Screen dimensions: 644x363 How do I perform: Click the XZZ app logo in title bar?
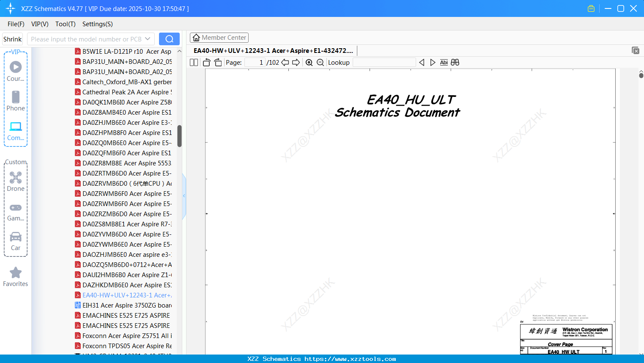[x=11, y=8]
